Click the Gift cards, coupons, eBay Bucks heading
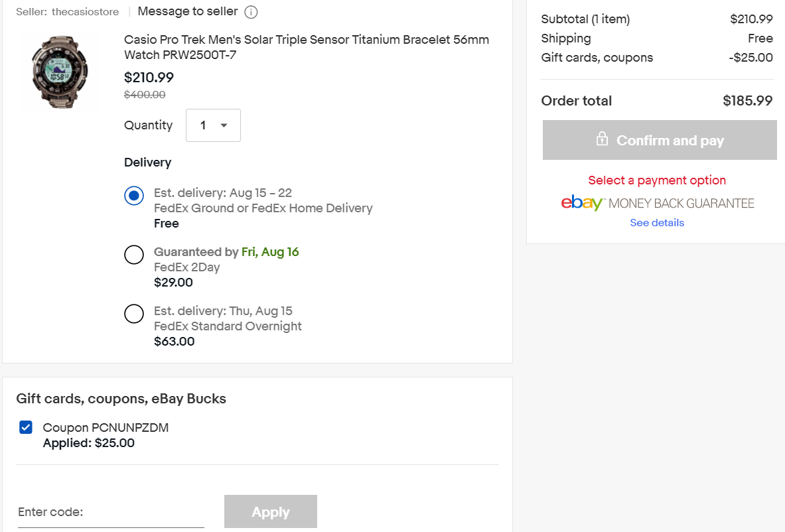This screenshot has height=532, width=785. 121,399
